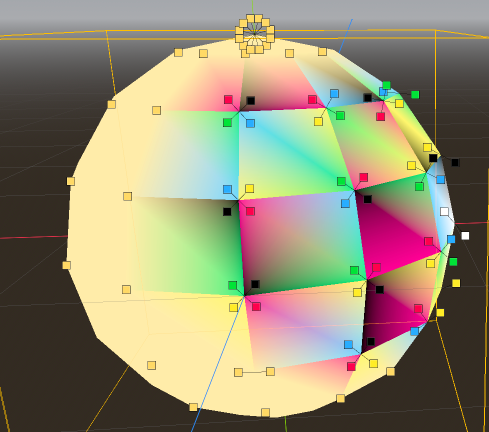This screenshot has height=432, width=489.
Task: Select the red handle at the bottom pink face's top-left corner
Action: pos(256,307)
